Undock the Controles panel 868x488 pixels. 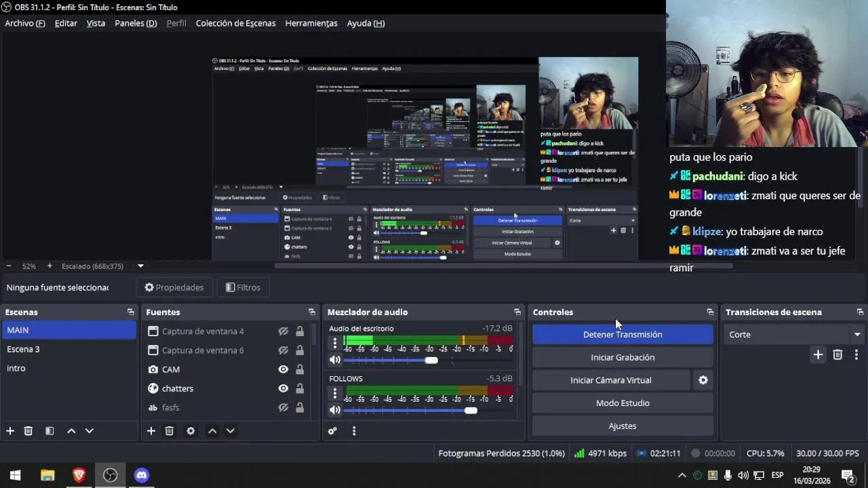[x=710, y=312]
